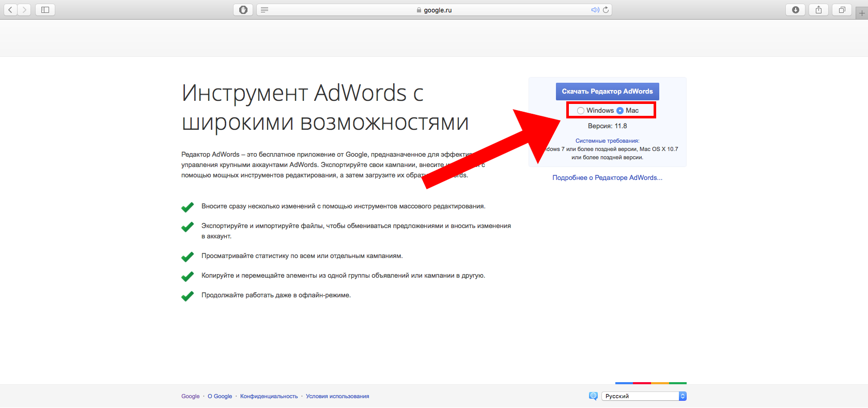Open the О Google footer link
868x408 pixels.
point(220,397)
